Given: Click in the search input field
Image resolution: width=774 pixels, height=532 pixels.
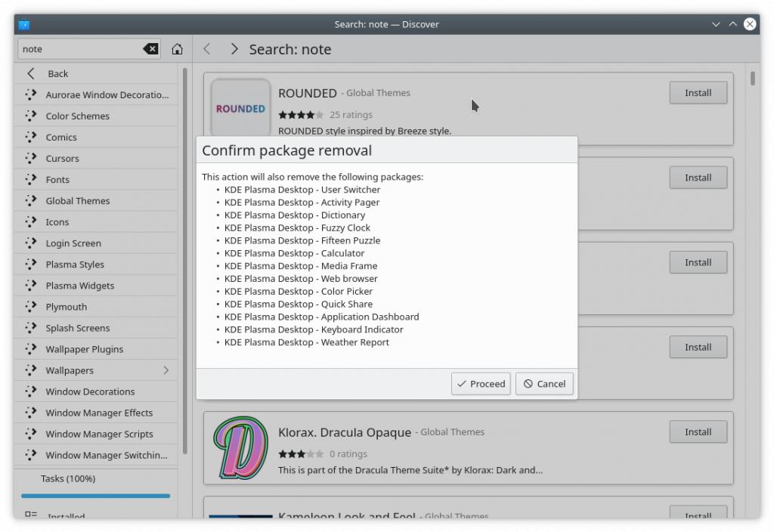Looking at the screenshot, I should pyautogui.click(x=79, y=49).
